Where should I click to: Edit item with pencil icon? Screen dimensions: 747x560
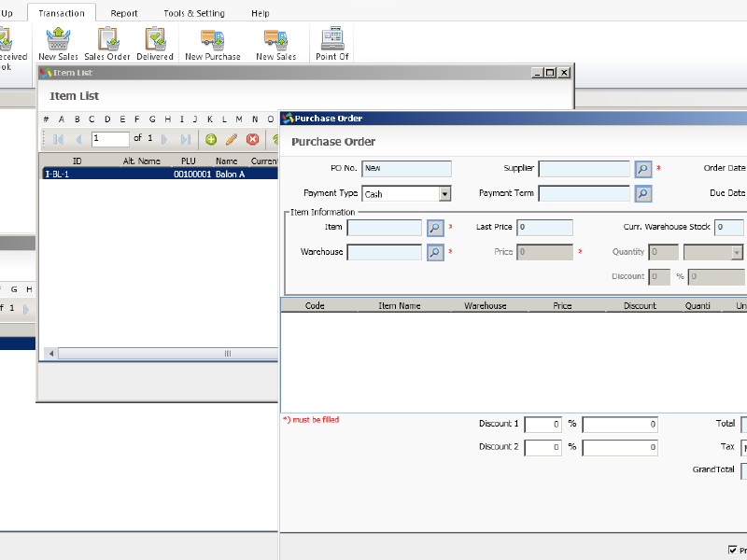(x=232, y=139)
